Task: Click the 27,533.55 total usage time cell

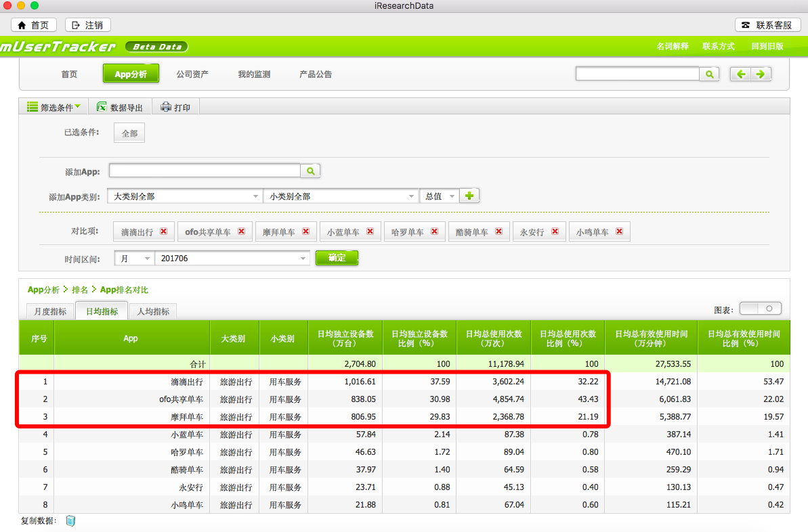Action: pyautogui.click(x=673, y=364)
